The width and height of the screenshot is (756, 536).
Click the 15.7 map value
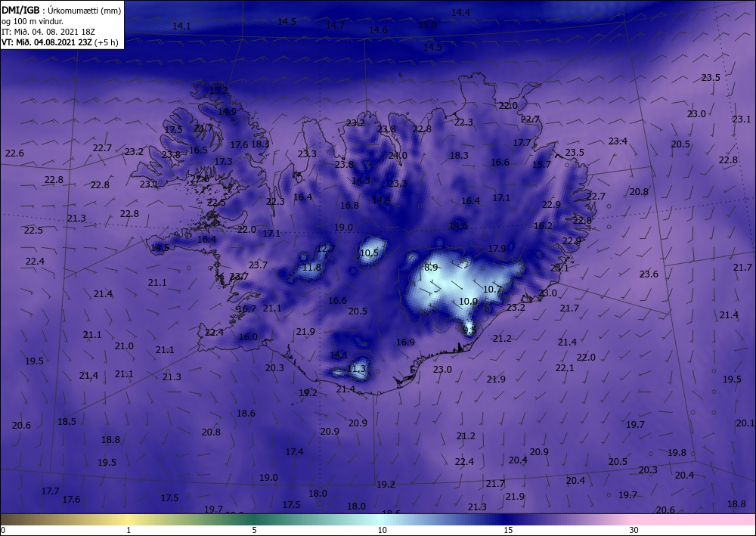[541, 164]
